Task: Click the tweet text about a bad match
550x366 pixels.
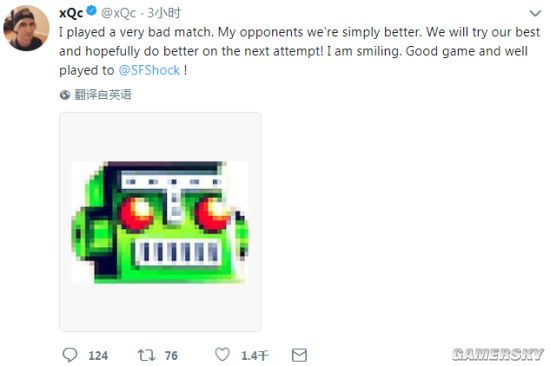Action: tap(299, 51)
